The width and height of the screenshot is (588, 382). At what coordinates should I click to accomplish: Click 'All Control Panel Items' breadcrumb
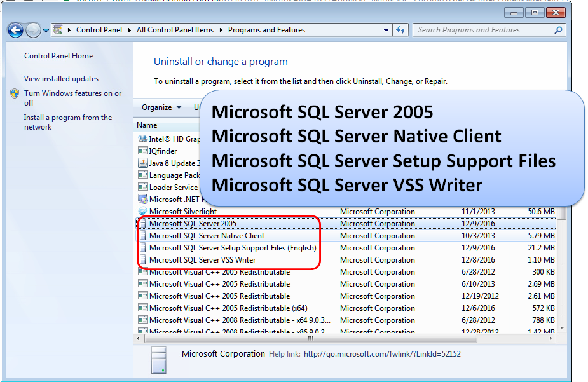coord(175,30)
